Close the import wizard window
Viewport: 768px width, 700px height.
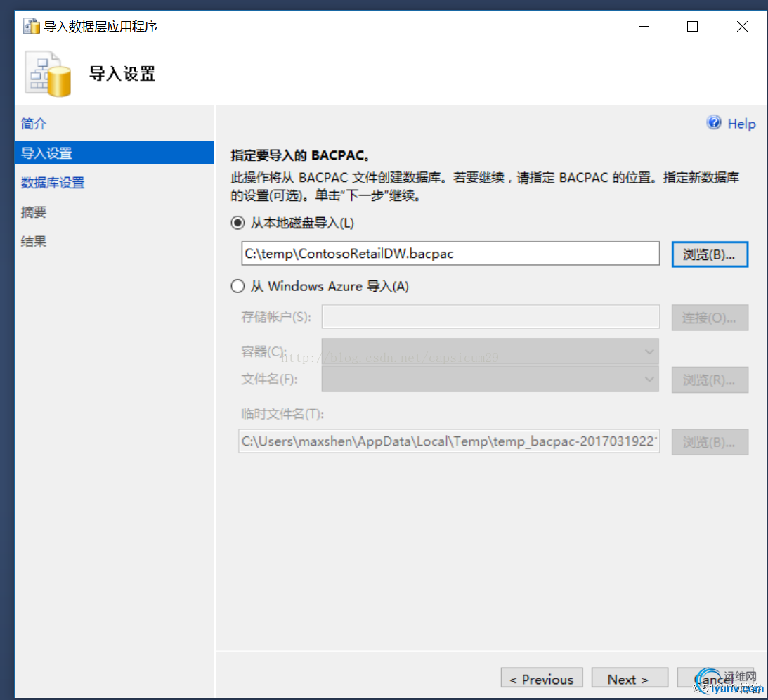pyautogui.click(x=742, y=27)
